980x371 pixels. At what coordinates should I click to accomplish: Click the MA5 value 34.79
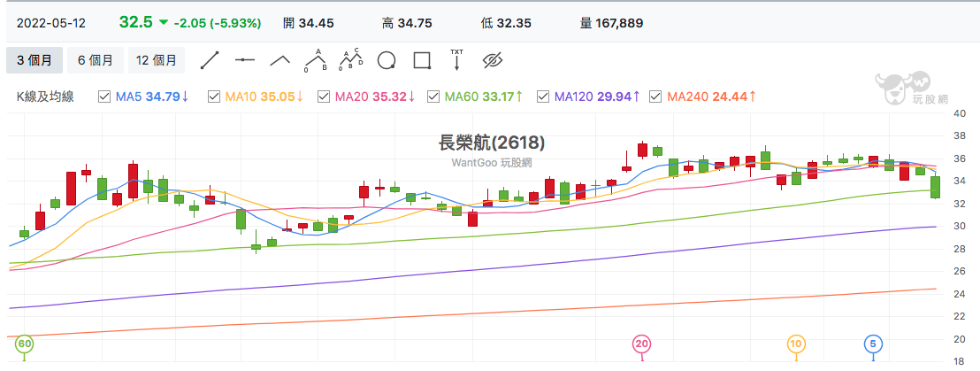click(x=163, y=97)
